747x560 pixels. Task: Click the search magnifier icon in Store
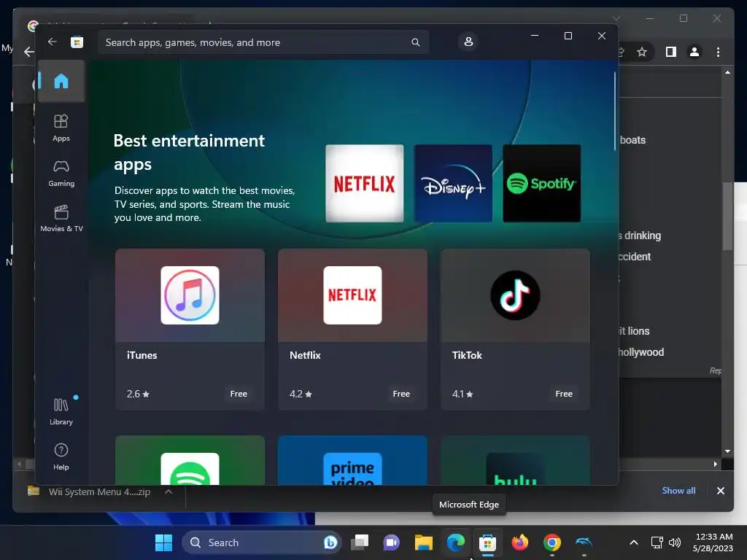415,42
